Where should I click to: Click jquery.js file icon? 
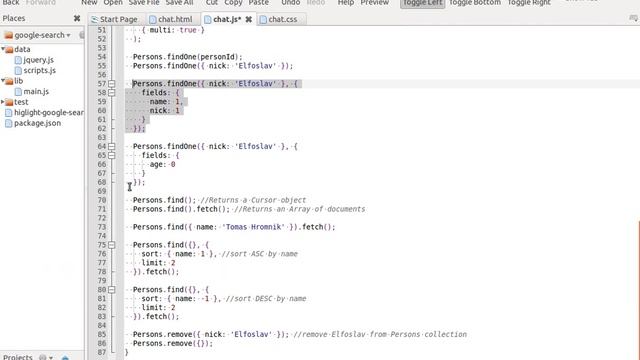pos(18,60)
